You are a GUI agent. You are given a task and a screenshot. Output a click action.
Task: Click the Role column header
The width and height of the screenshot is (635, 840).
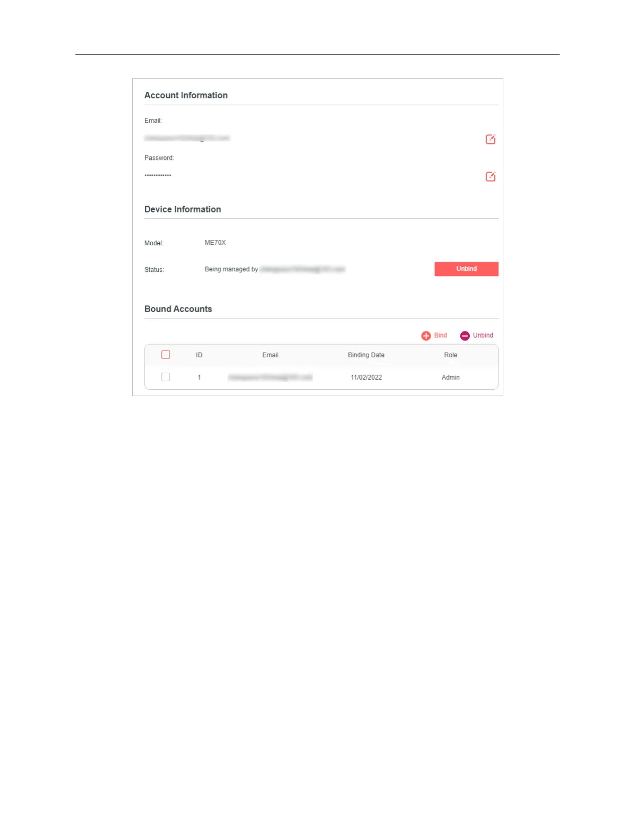(x=451, y=355)
